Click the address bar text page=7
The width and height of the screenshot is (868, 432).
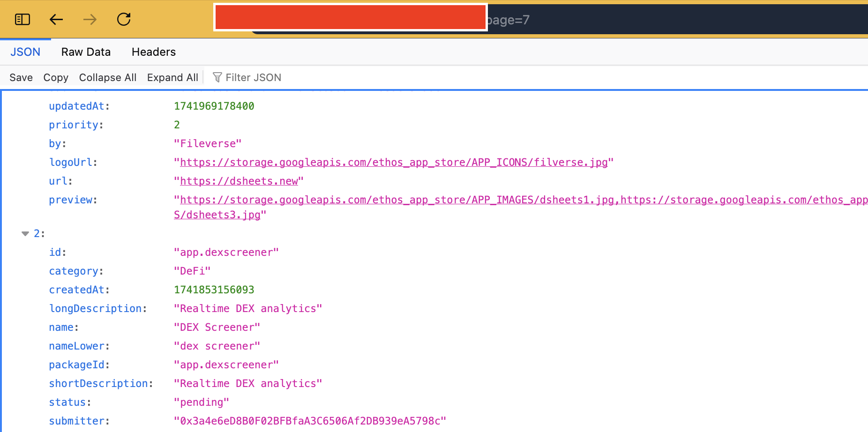pyautogui.click(x=508, y=20)
